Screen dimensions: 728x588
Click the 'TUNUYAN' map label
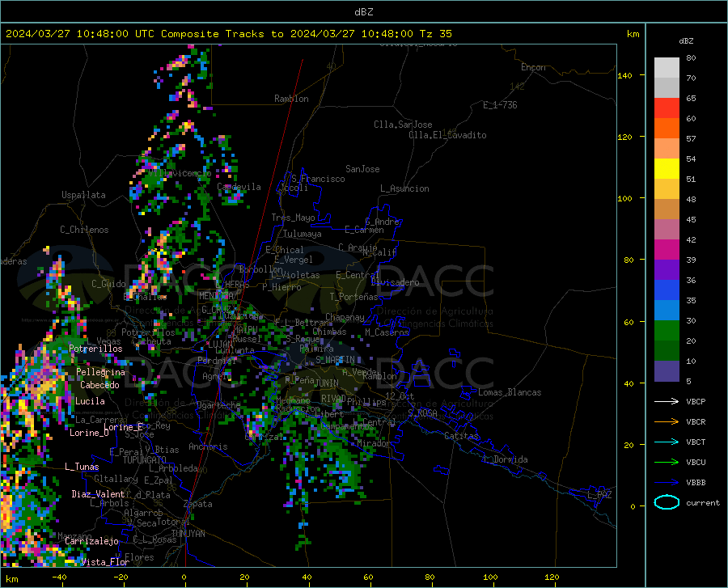tap(188, 534)
